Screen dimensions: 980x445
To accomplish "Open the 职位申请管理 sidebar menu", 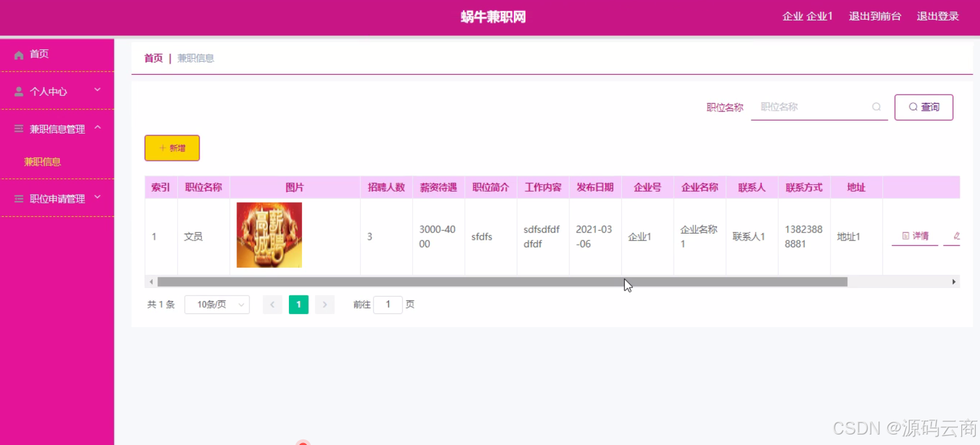I will (57, 198).
